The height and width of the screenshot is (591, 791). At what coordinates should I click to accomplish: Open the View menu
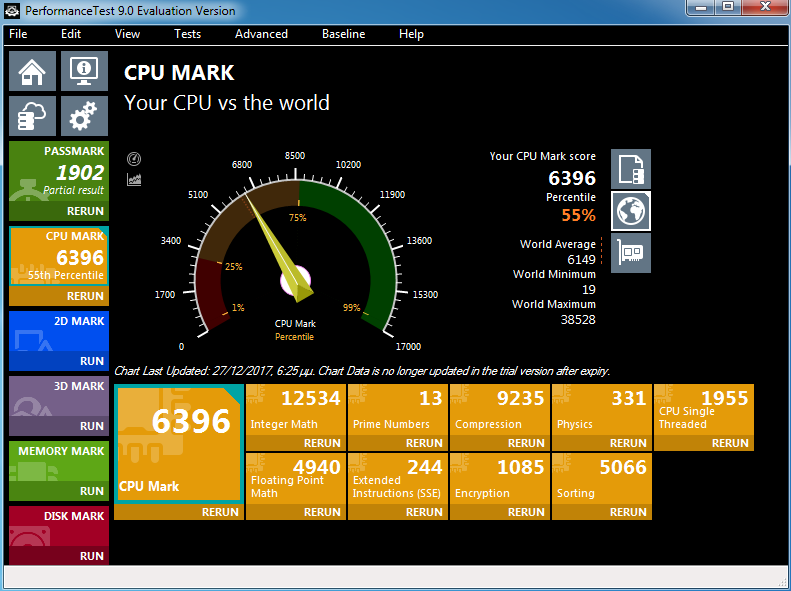[127, 34]
